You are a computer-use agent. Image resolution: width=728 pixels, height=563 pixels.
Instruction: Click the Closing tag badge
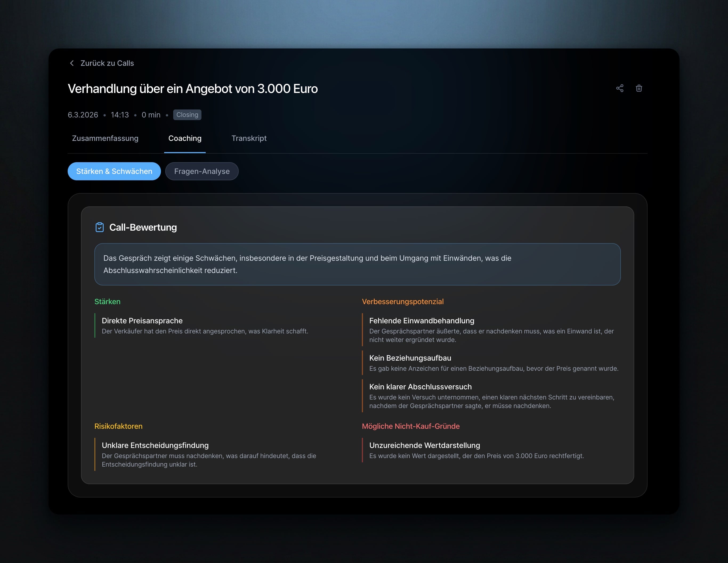point(187,115)
